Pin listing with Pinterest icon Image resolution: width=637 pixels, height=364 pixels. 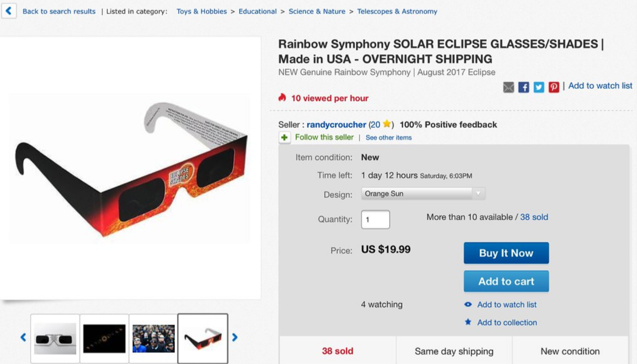553,87
